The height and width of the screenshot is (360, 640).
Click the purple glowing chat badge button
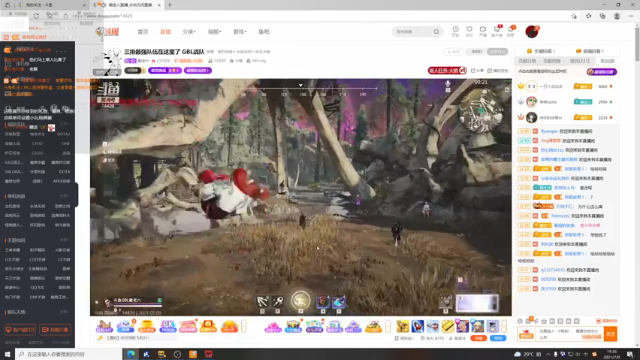click(x=601, y=72)
